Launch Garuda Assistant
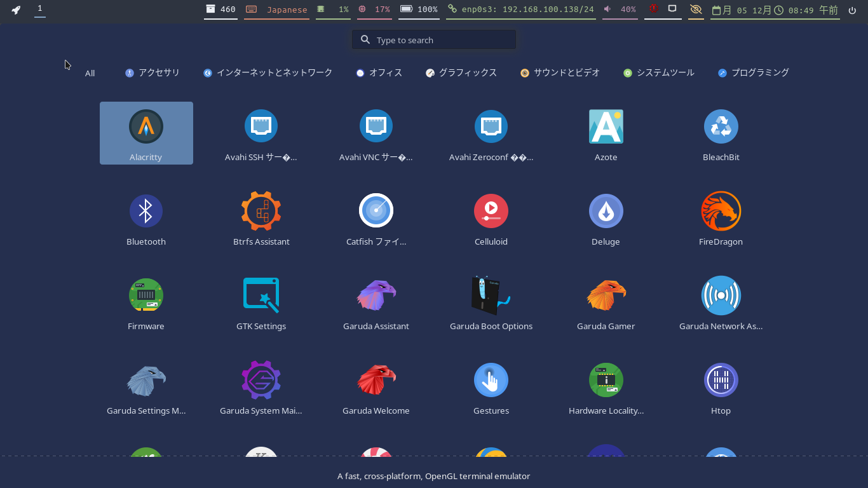The height and width of the screenshot is (488, 868). pyautogui.click(x=376, y=302)
